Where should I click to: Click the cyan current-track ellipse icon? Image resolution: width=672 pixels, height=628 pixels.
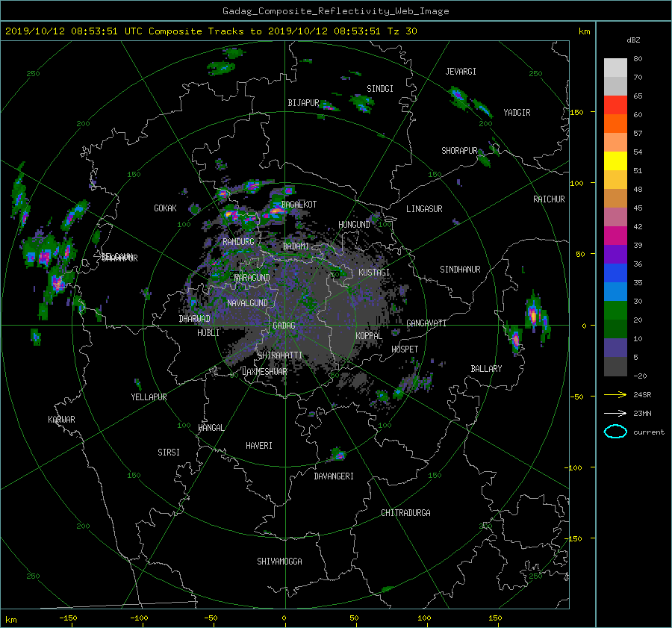pyautogui.click(x=615, y=432)
